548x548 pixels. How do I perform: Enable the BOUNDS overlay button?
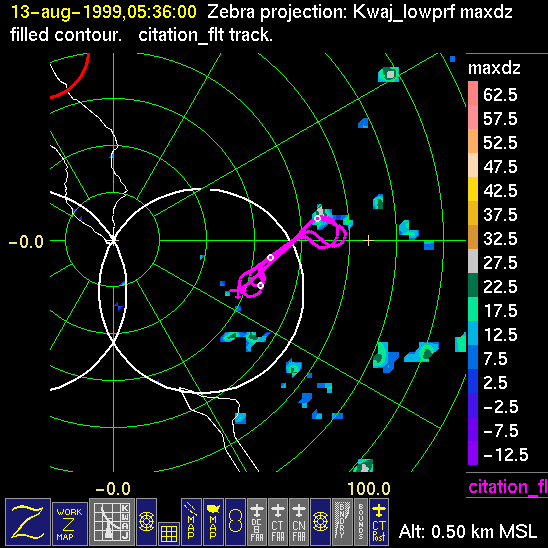[x=361, y=522]
